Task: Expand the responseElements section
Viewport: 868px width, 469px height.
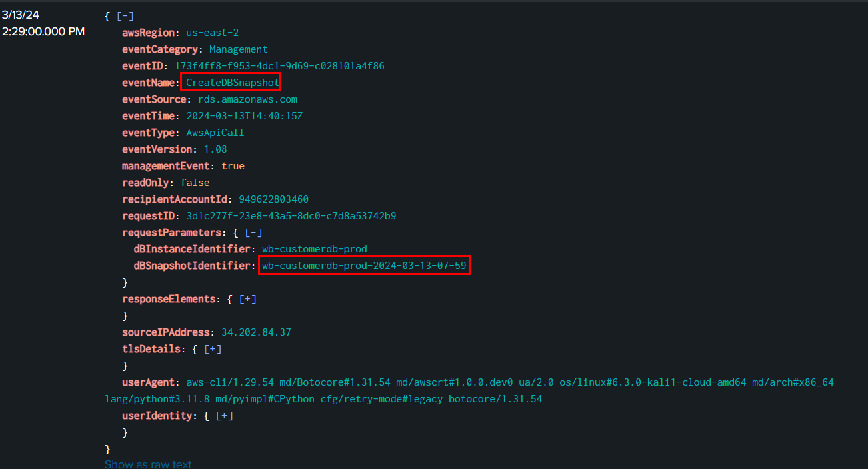Action: pyautogui.click(x=247, y=299)
